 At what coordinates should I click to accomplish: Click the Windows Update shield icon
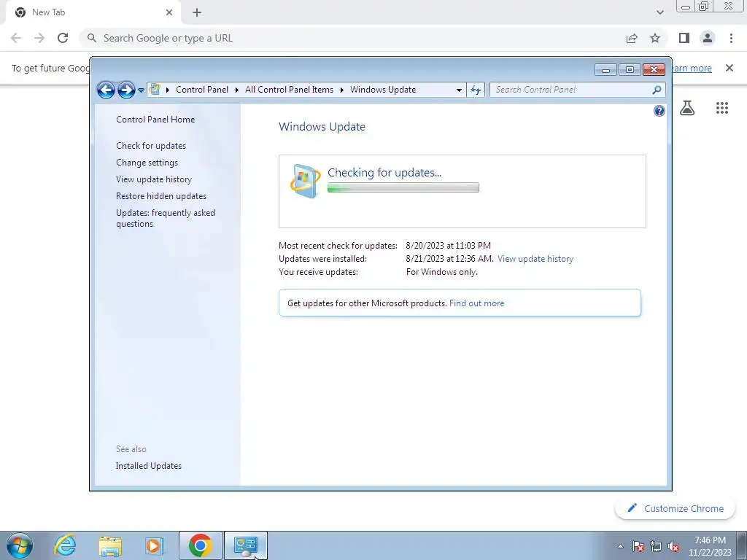click(x=305, y=181)
